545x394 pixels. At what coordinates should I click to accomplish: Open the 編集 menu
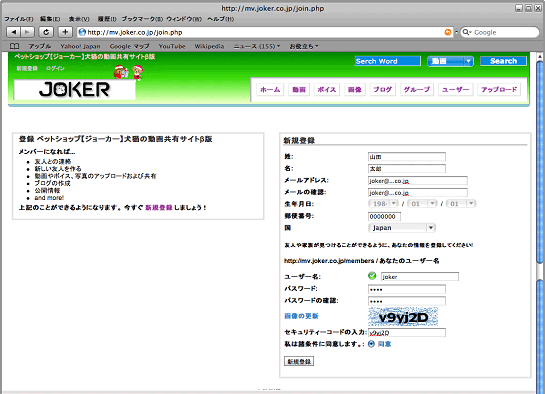[50, 19]
